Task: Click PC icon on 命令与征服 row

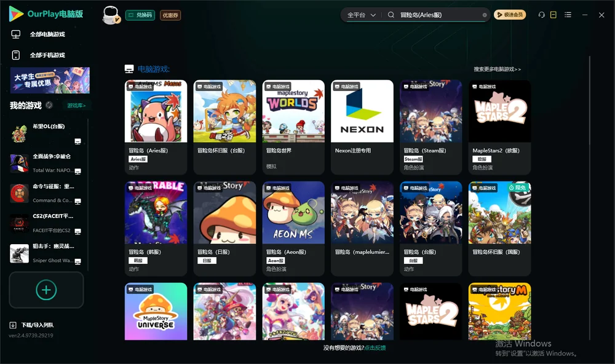Action: (77, 201)
